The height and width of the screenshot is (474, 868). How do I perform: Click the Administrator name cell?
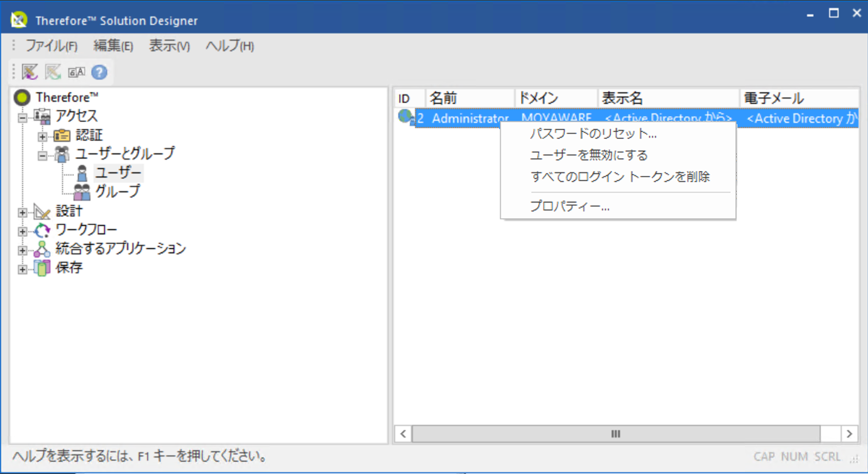pyautogui.click(x=470, y=118)
